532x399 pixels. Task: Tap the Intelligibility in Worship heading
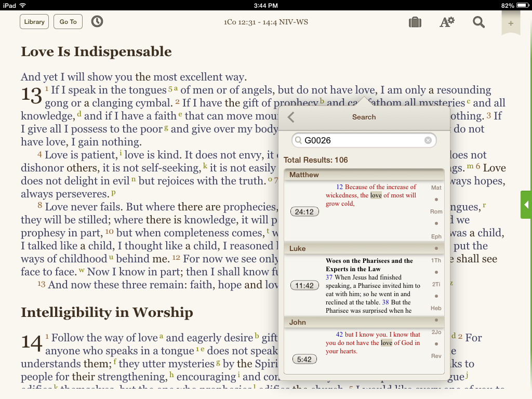point(107,312)
